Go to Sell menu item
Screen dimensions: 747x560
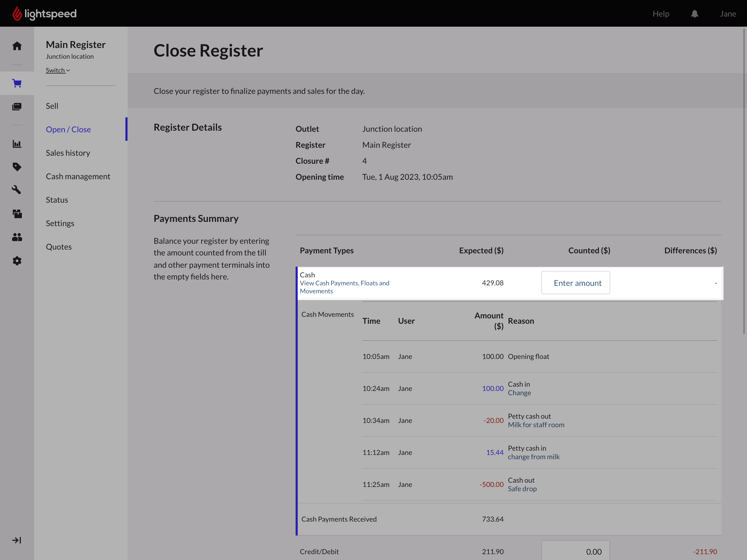(52, 106)
